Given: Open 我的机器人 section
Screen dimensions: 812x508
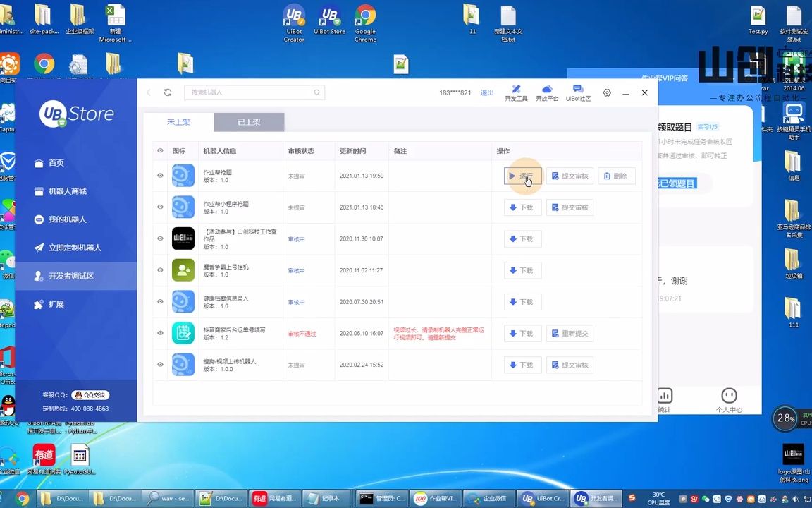Looking at the screenshot, I should (66, 219).
